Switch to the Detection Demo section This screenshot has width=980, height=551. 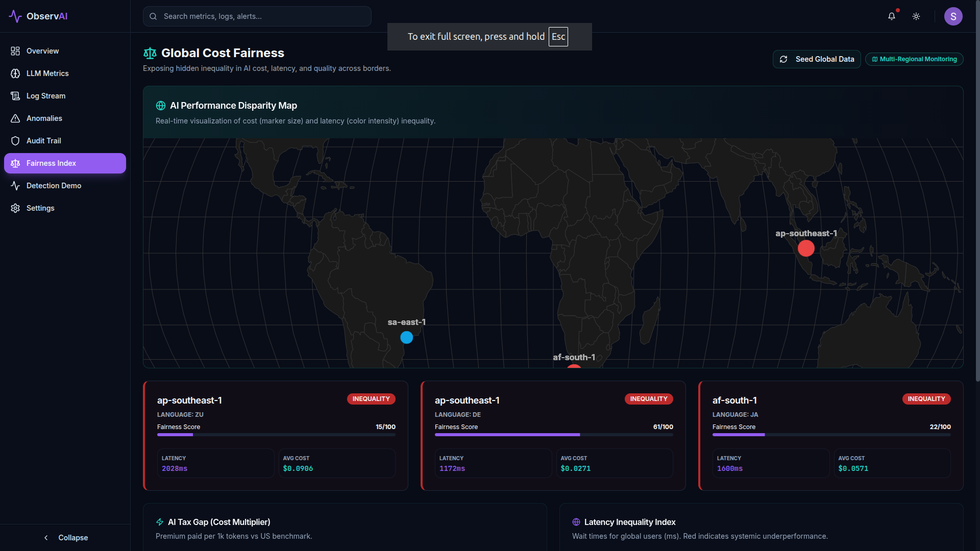click(x=54, y=186)
